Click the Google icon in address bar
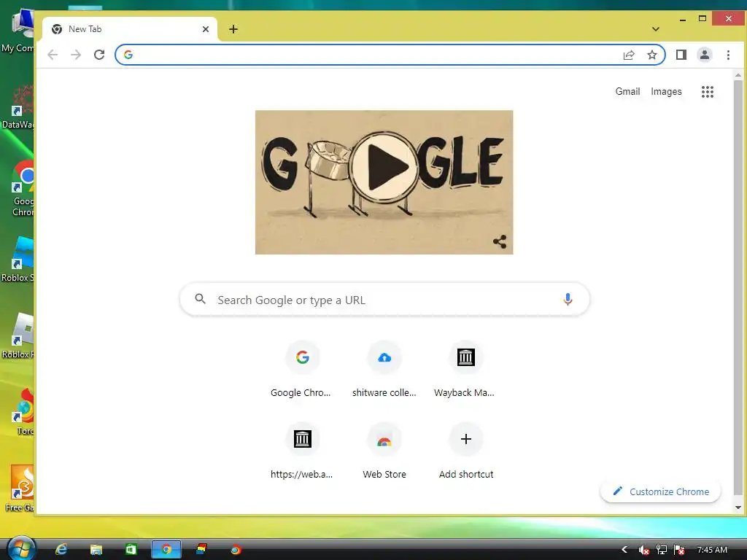The width and height of the screenshot is (747, 560). (x=128, y=55)
